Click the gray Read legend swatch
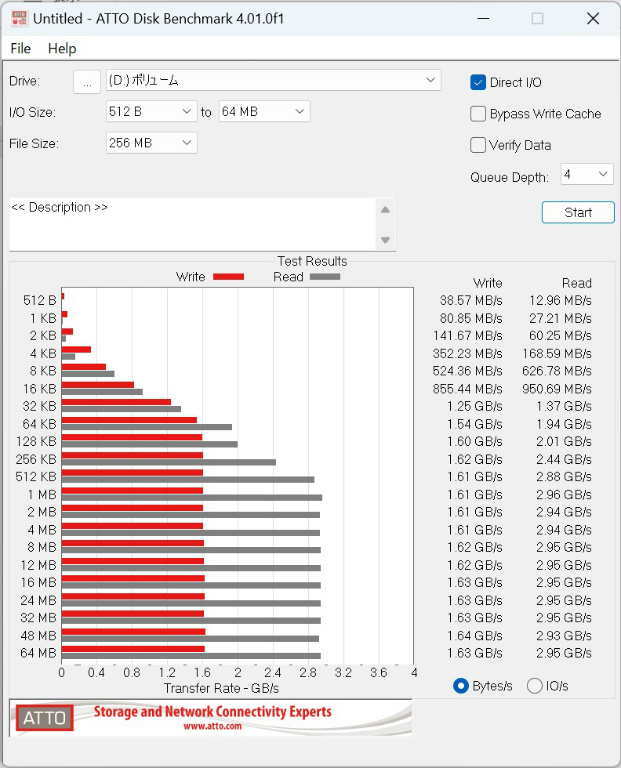The width and height of the screenshot is (621, 768). [325, 277]
